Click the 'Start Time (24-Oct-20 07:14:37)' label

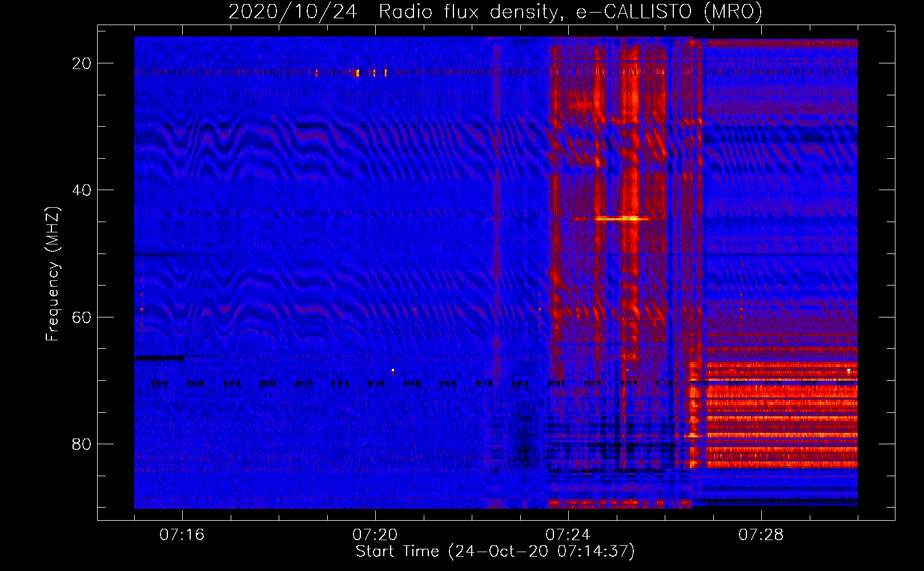[x=495, y=552]
